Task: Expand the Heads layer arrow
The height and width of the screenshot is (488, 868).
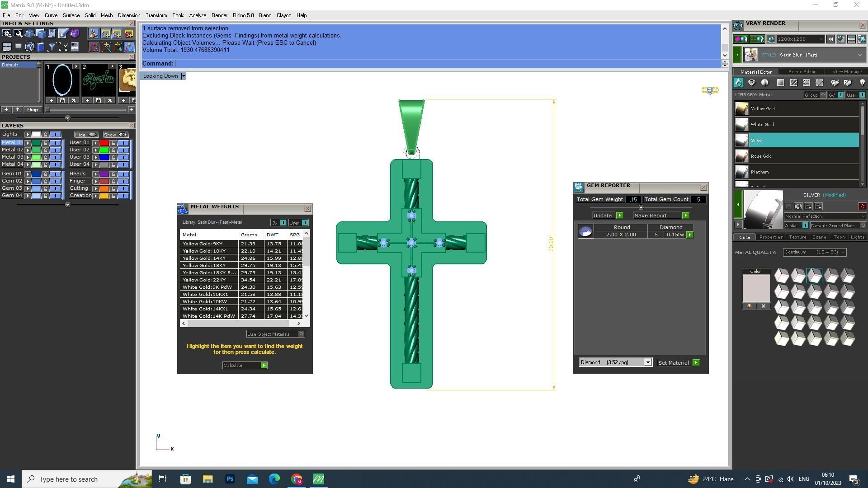Action: [x=96, y=174]
